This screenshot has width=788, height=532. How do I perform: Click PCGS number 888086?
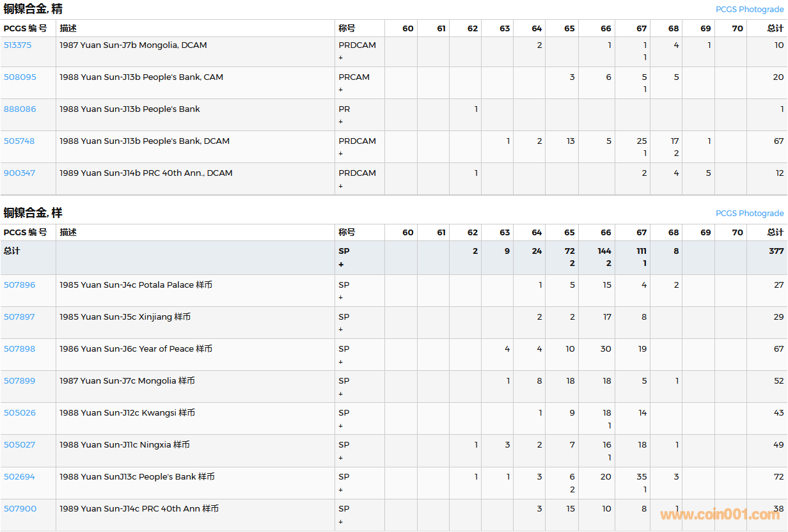(20, 109)
